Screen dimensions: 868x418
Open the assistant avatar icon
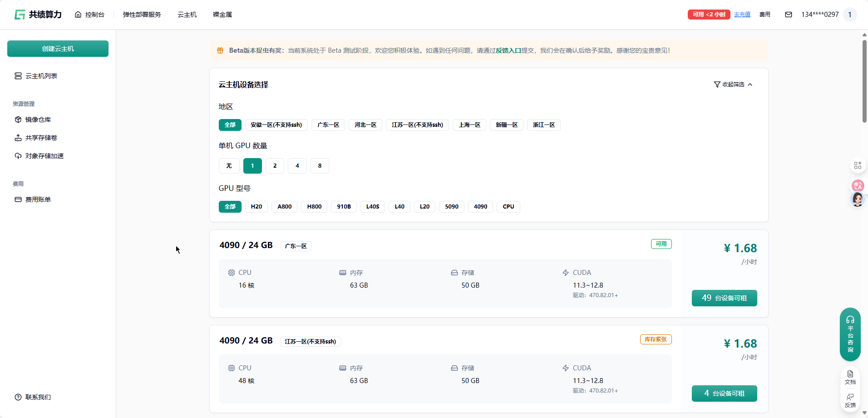[x=858, y=199]
